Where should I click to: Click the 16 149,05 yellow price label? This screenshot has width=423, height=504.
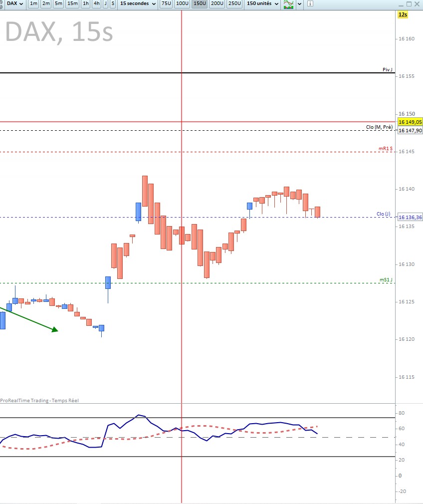(x=410, y=122)
